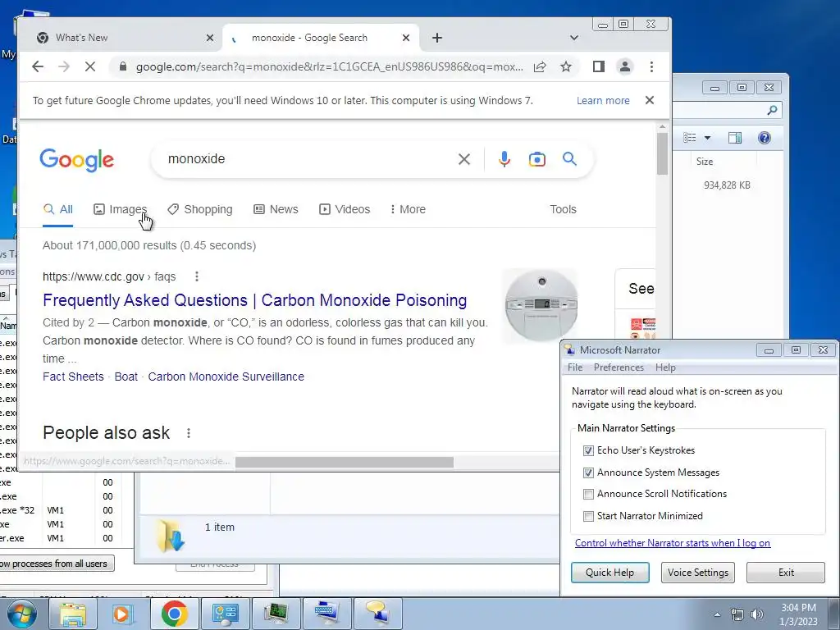Switch to Shopping results
840x630 pixels.
200,209
